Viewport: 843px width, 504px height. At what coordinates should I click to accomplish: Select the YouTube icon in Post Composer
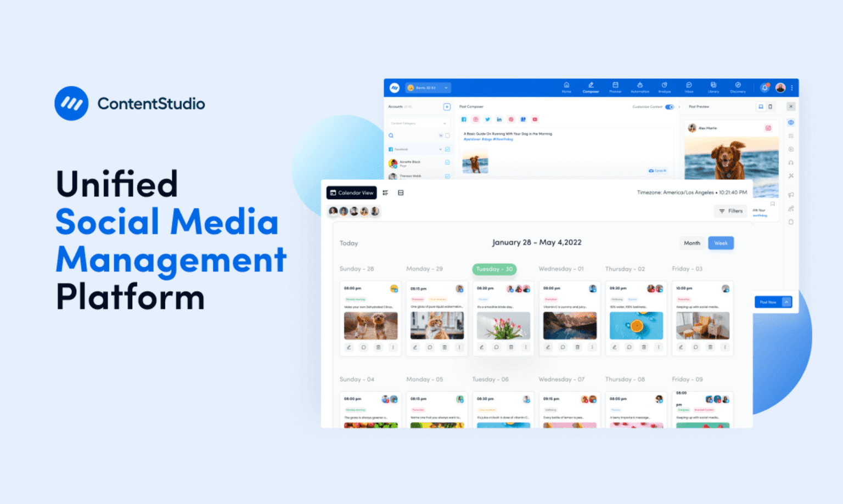pyautogui.click(x=535, y=119)
